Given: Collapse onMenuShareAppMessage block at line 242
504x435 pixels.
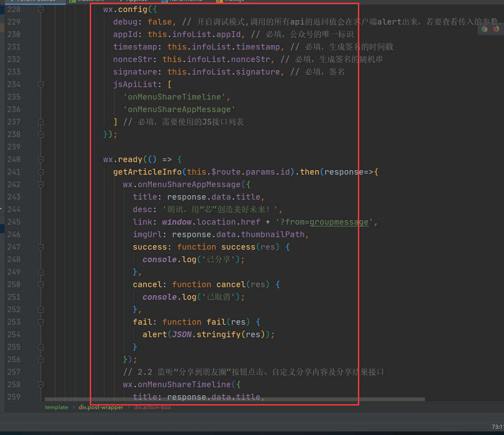Looking at the screenshot, I should coord(41,185).
